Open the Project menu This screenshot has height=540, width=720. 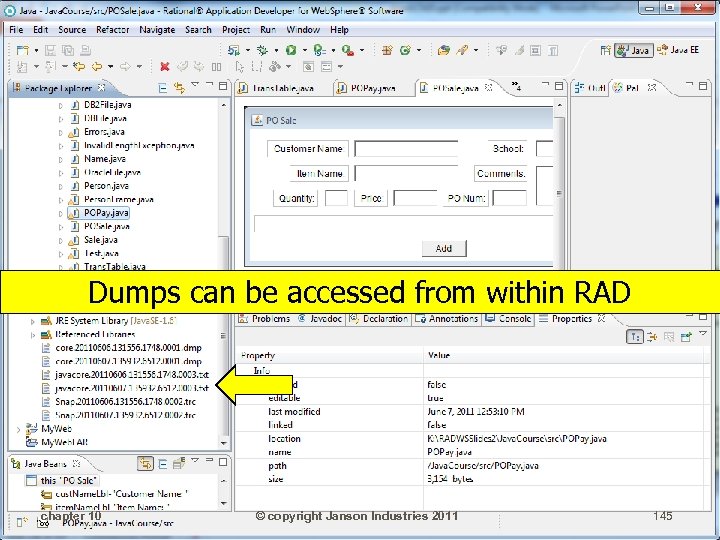pyautogui.click(x=236, y=30)
